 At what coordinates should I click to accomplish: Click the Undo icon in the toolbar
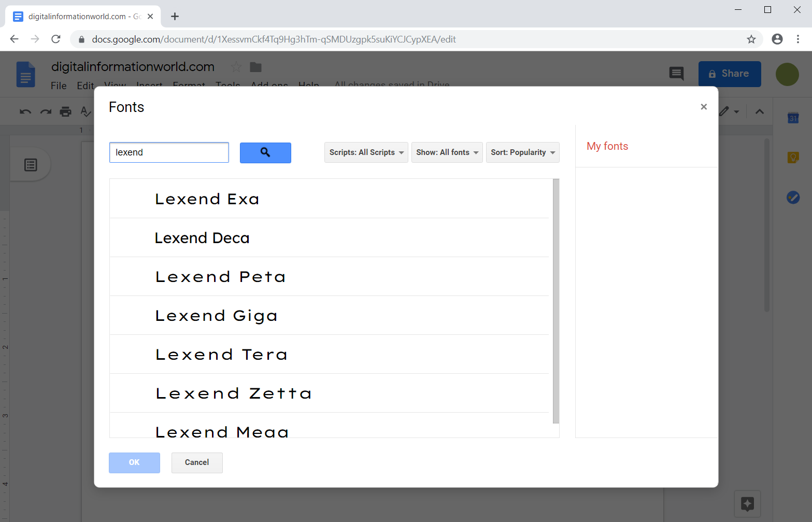coord(24,111)
